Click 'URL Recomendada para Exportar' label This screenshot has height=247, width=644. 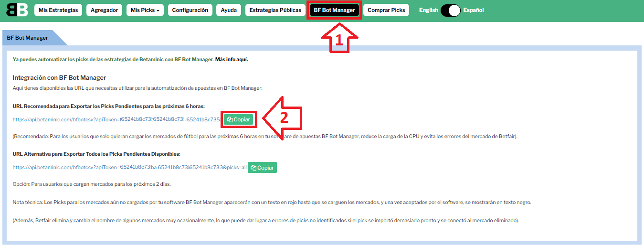(x=109, y=106)
